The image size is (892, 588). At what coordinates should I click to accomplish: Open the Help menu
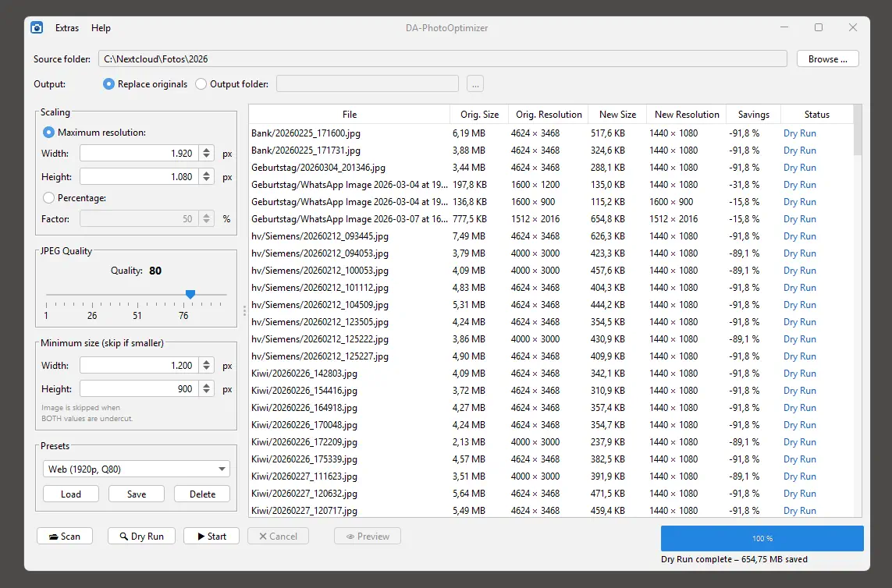tap(101, 27)
